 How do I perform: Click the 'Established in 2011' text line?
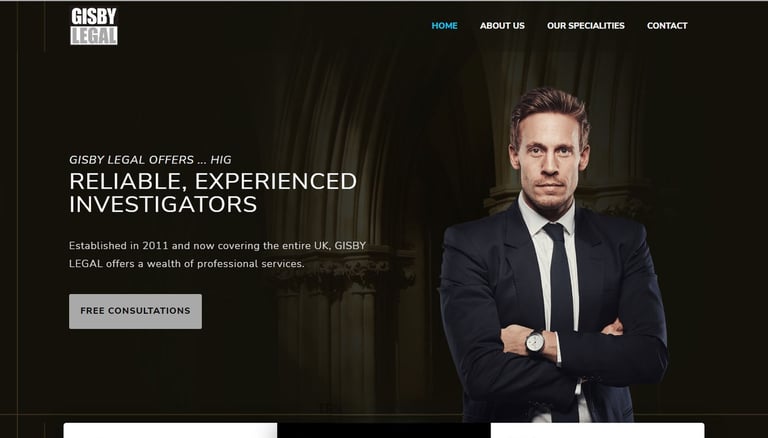(217, 245)
